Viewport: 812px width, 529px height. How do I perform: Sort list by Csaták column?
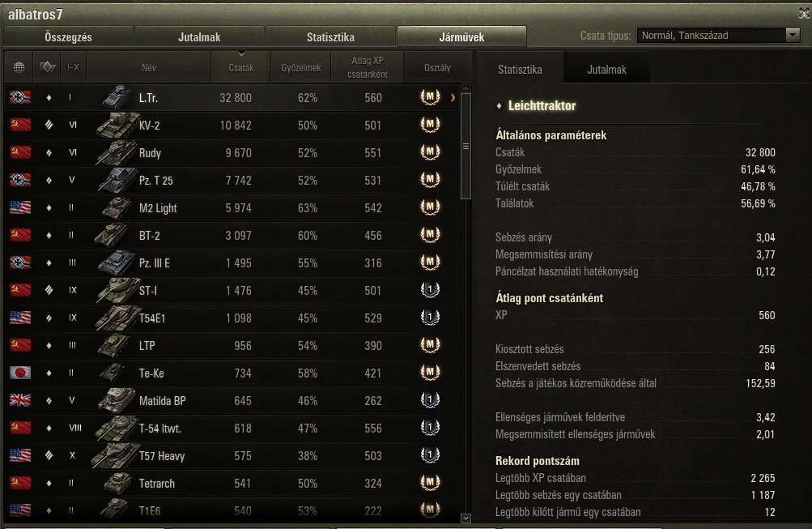click(x=240, y=67)
